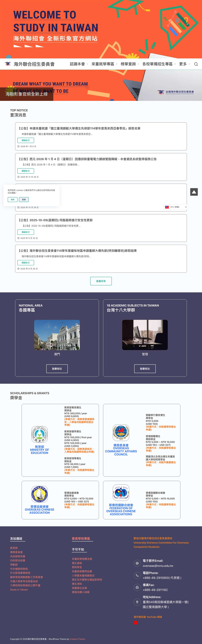
Task: Click the Taiwan flag language icon
Action: coord(167,207)
